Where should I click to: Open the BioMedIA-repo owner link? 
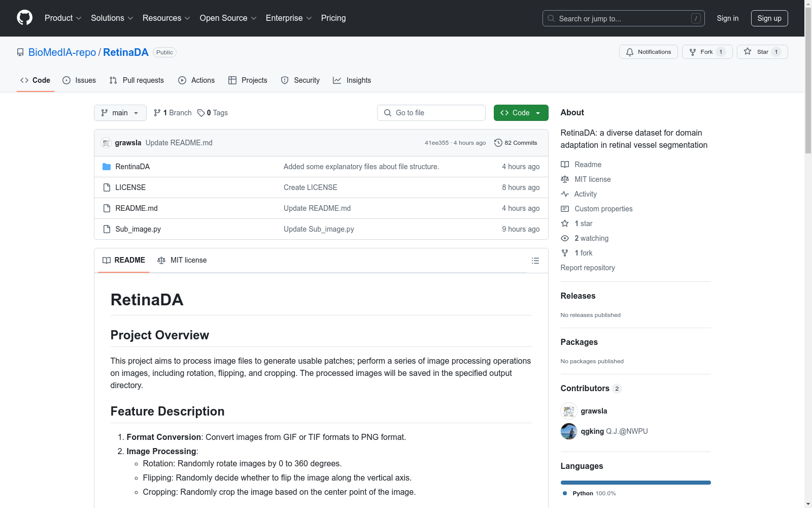[62, 52]
